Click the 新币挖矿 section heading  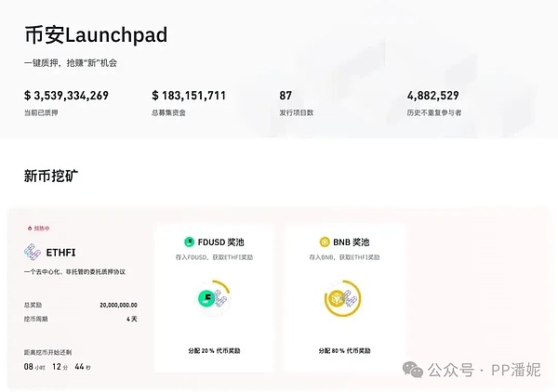(x=51, y=176)
